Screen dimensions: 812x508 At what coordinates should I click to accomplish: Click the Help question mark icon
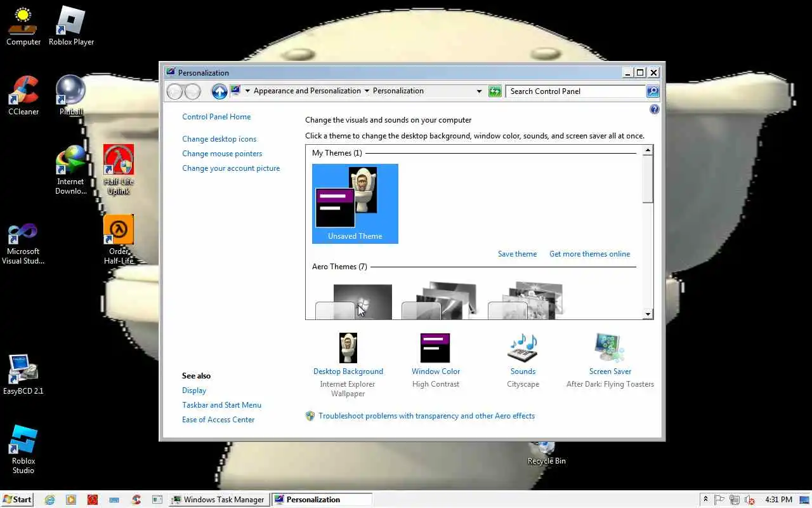tap(655, 110)
